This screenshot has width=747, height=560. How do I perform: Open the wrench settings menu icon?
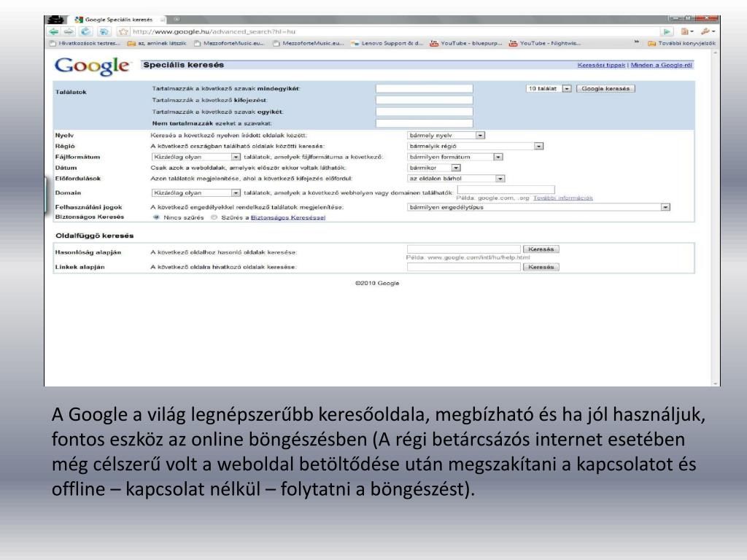(x=708, y=31)
